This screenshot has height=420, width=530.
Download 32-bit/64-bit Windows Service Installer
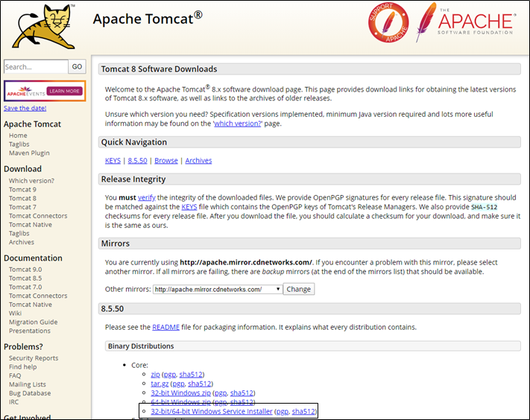[x=212, y=411]
